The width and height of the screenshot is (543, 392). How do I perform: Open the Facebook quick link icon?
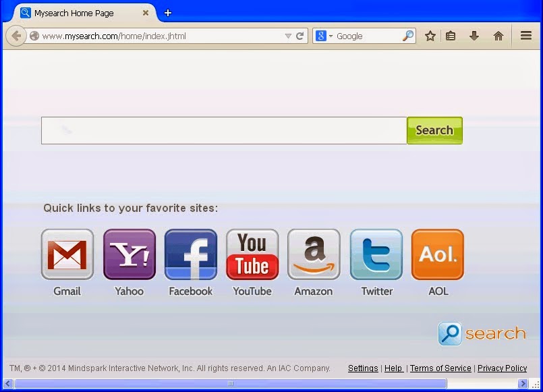(191, 254)
